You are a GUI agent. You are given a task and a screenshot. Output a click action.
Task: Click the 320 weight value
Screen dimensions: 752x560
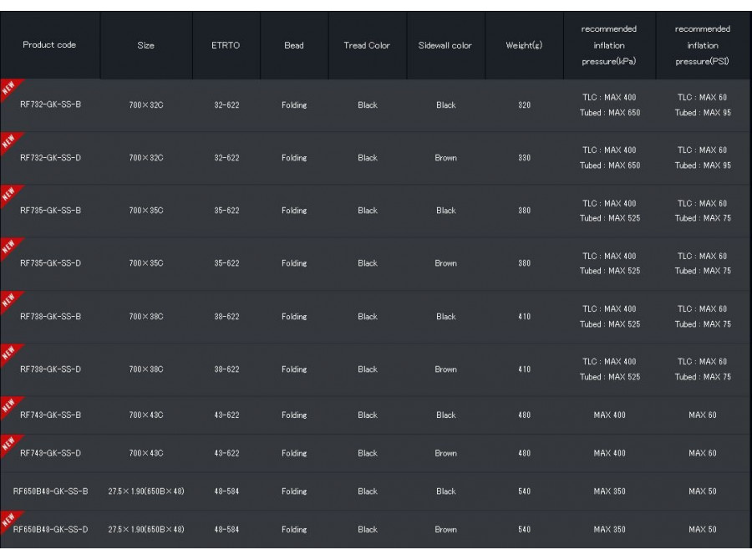coord(525,106)
